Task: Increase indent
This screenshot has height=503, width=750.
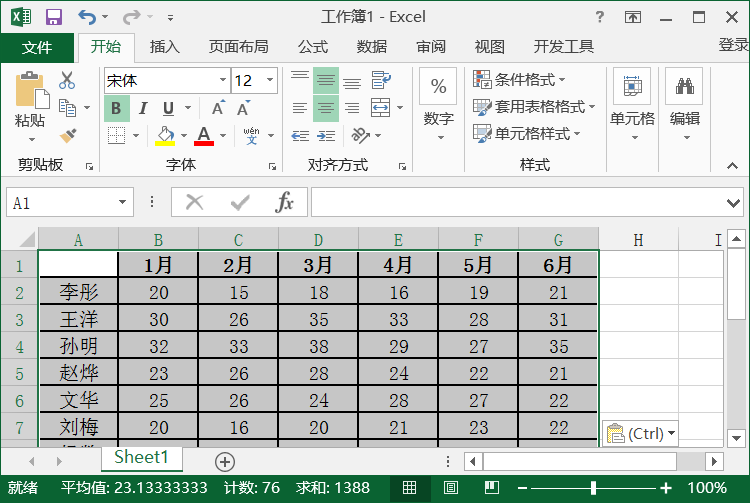Action: (326, 136)
